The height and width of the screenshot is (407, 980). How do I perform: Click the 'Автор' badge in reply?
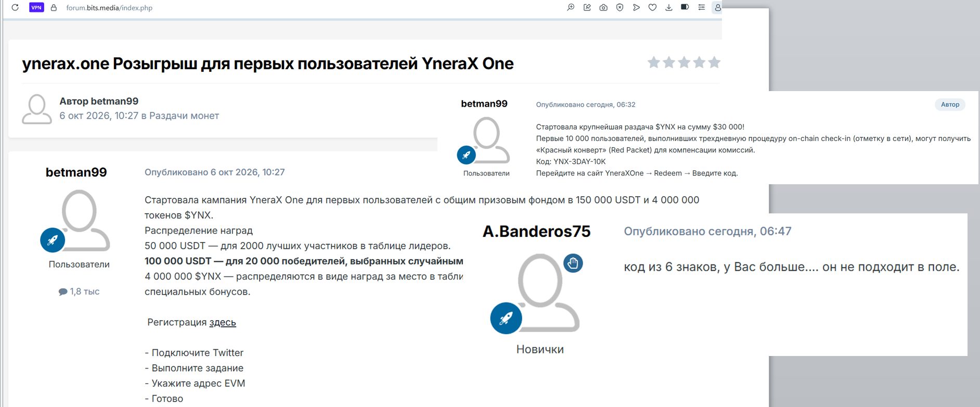950,105
